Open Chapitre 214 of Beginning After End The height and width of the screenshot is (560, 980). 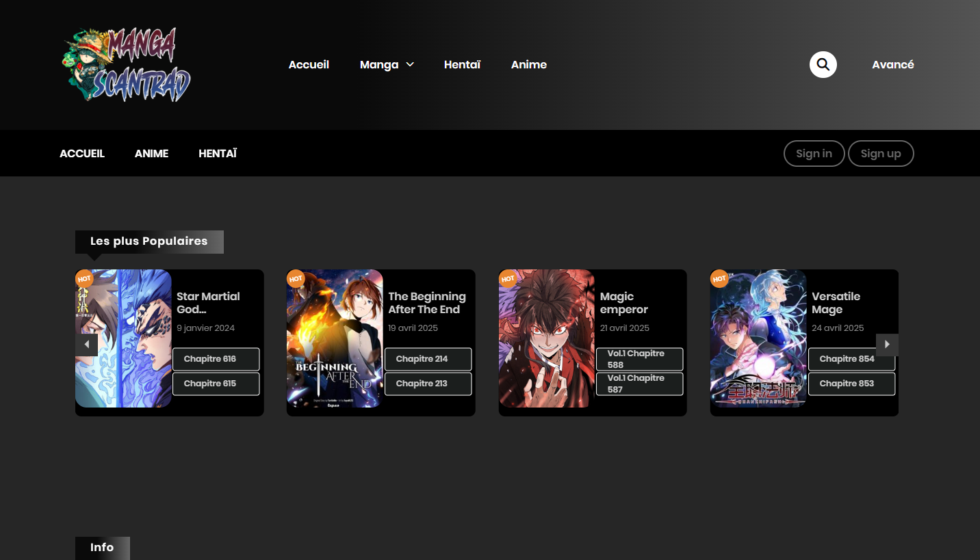tap(428, 359)
